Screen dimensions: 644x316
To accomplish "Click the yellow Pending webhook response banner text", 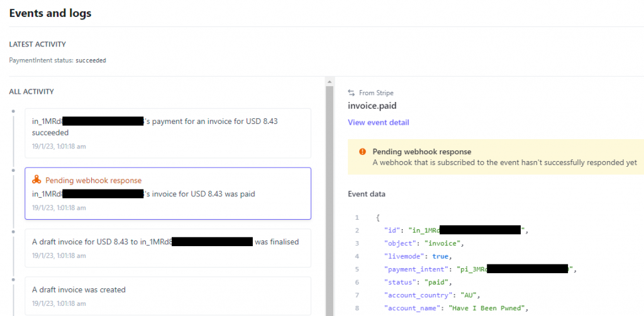I will pos(505,157).
